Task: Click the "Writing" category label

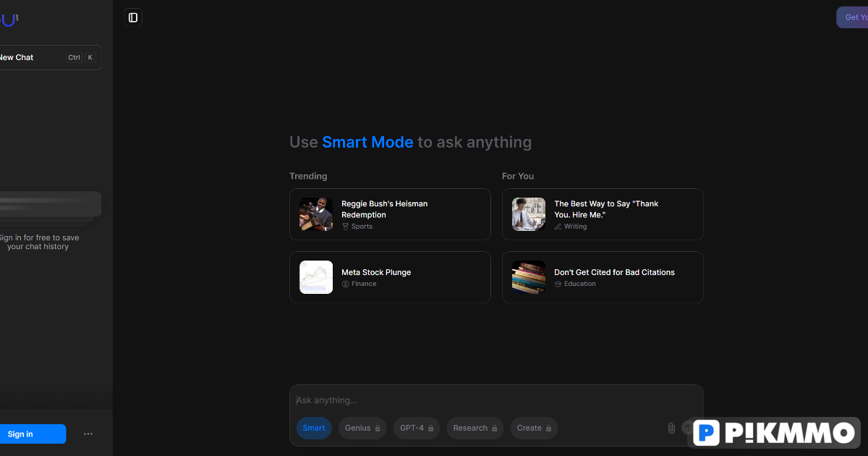Action: [576, 227]
